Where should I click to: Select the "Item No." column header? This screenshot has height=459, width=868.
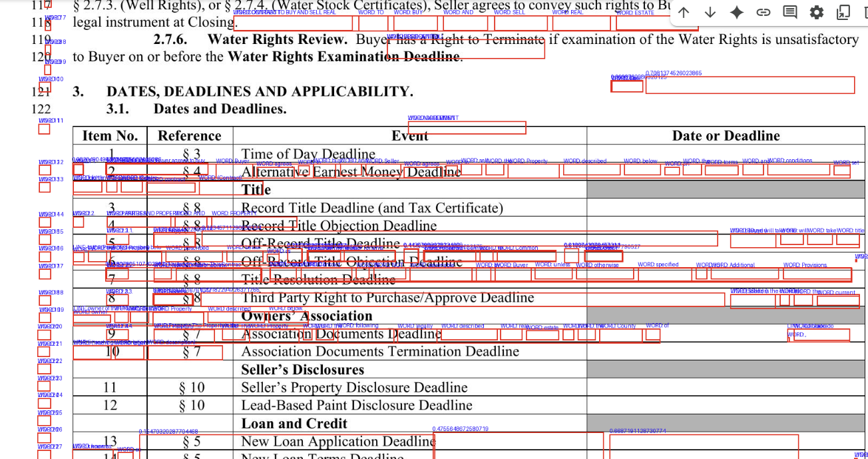coord(110,136)
